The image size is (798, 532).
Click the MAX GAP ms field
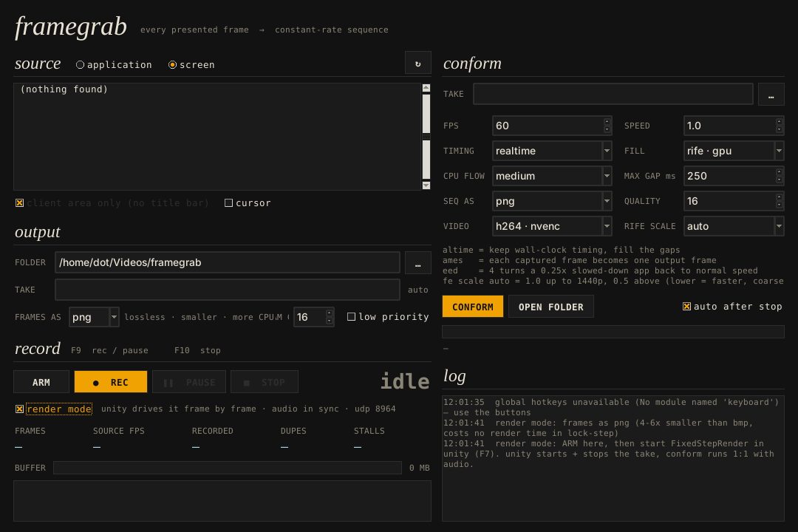pyautogui.click(x=734, y=176)
